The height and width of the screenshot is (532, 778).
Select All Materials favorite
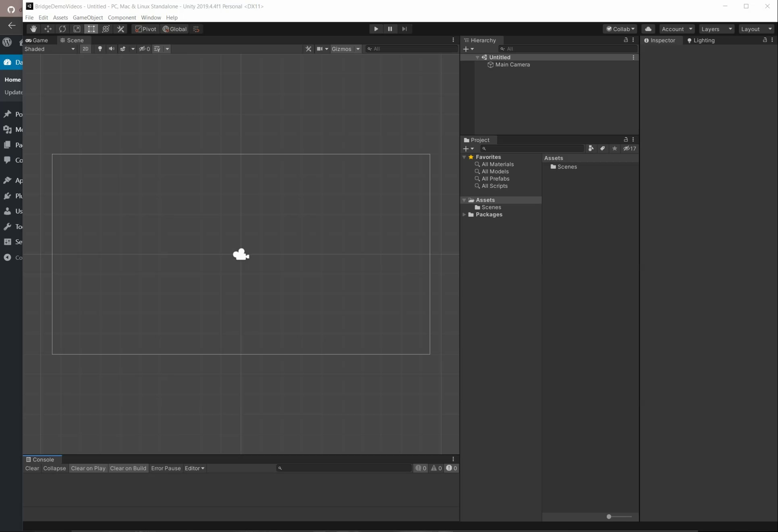(x=497, y=164)
